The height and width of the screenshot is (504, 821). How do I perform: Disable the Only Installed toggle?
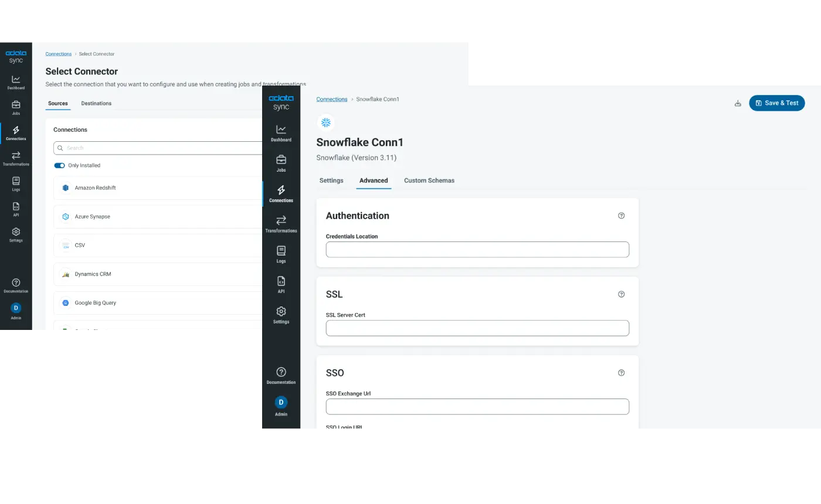coord(59,165)
